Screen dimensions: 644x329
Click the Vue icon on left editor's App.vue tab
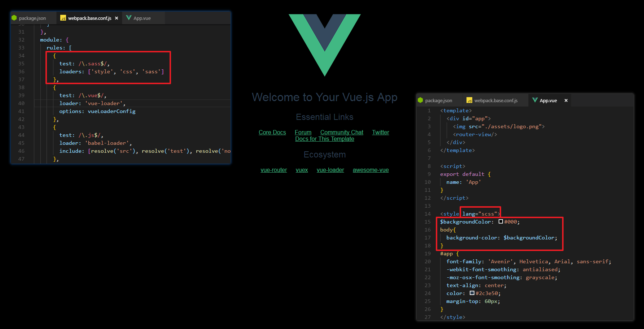coord(129,18)
